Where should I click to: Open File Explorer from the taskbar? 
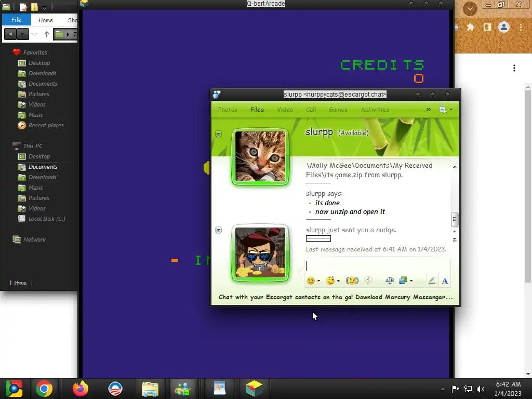[150, 389]
